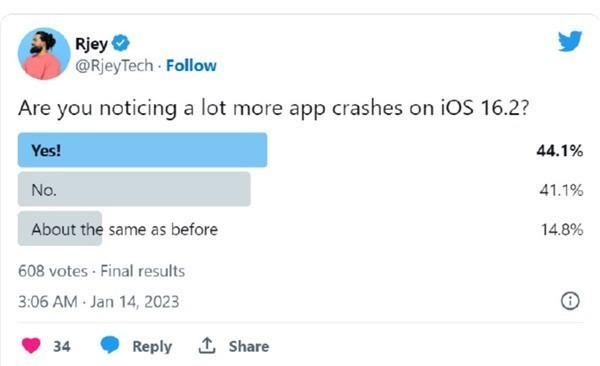The width and height of the screenshot is (600, 366).
Task: Open Rjey's profile picture
Action: [44, 54]
